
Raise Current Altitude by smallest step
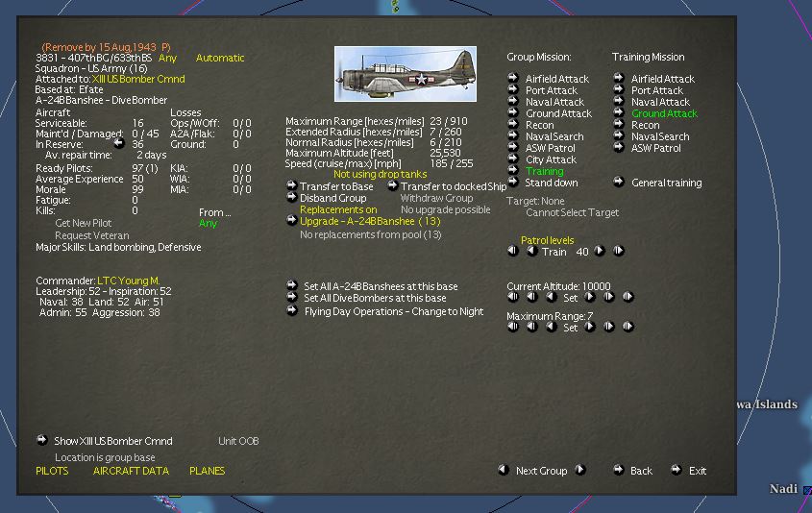click(589, 297)
